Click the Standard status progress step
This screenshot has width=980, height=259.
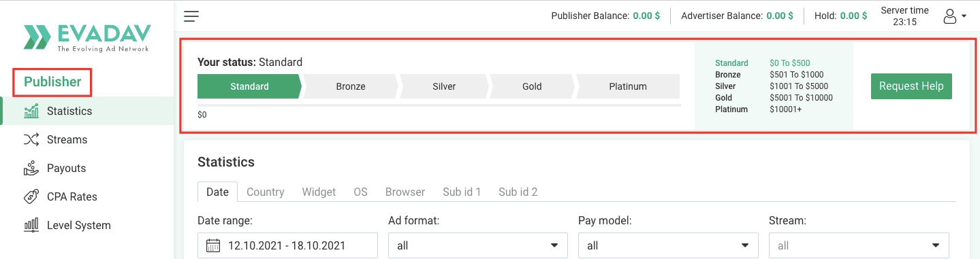[x=249, y=86]
